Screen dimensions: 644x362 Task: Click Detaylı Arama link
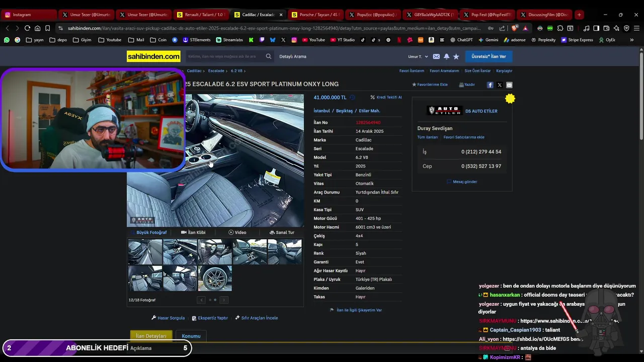click(293, 57)
